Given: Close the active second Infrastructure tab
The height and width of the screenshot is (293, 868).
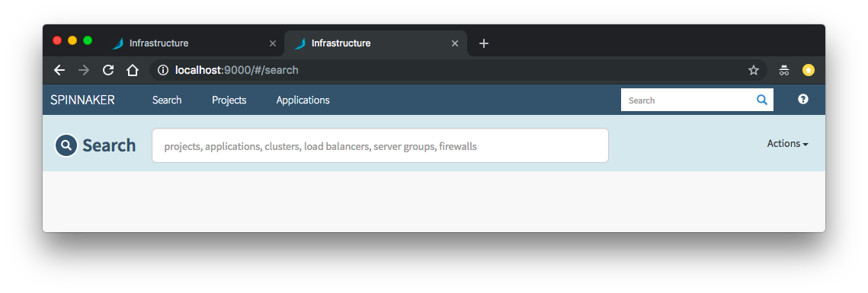Looking at the screenshot, I should 454,43.
